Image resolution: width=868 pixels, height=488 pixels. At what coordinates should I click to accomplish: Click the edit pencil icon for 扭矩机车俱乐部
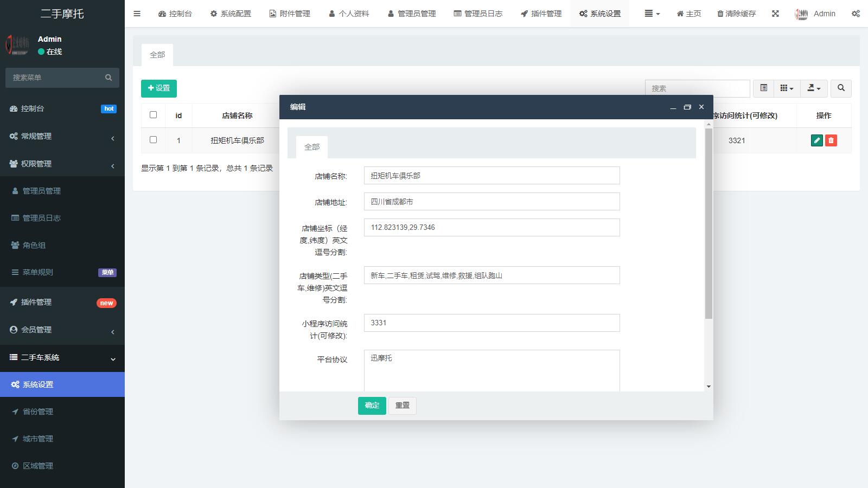point(817,140)
